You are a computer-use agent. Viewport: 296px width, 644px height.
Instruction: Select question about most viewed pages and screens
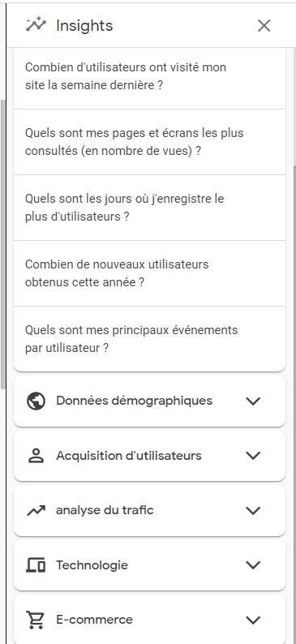click(149, 142)
